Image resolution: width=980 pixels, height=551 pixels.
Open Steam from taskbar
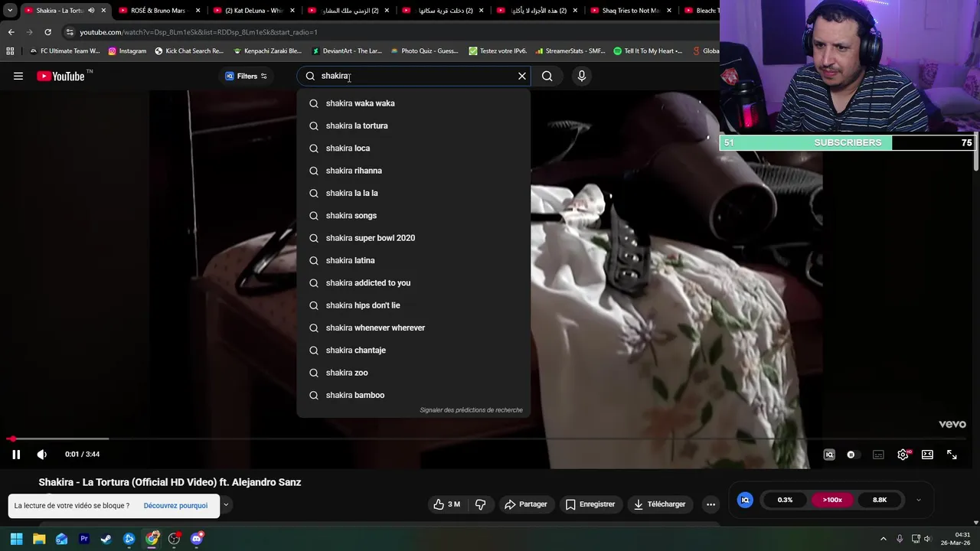coord(106,539)
